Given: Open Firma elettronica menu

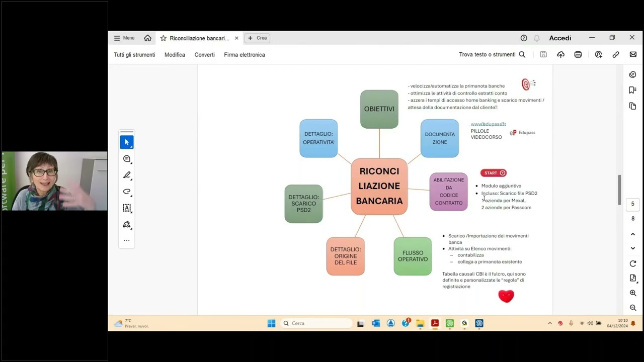Looking at the screenshot, I should 245,55.
